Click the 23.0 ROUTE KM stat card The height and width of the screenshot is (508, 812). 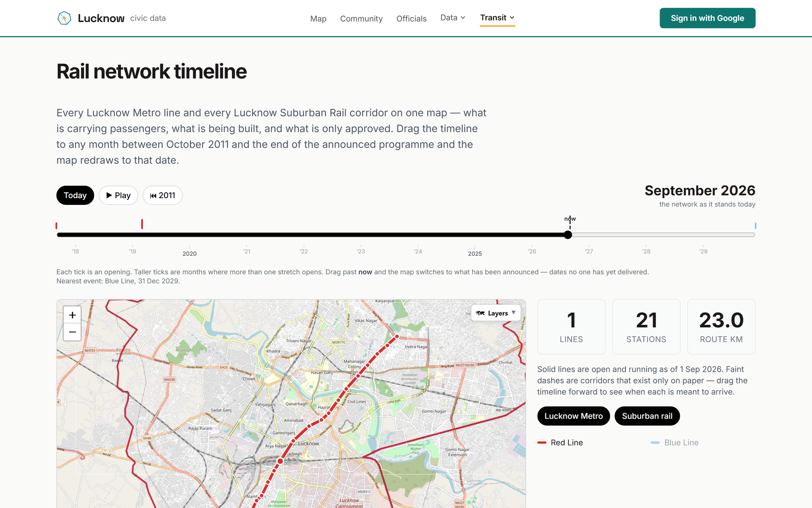(x=721, y=327)
